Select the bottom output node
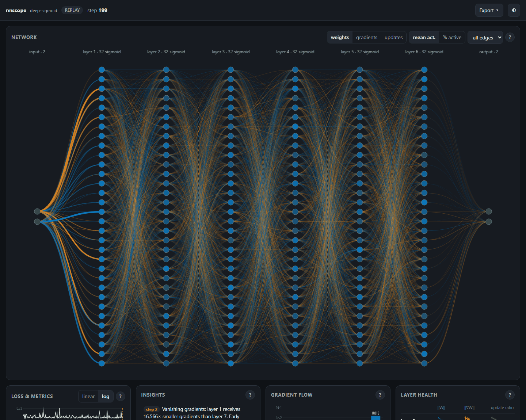 pyautogui.click(x=489, y=222)
